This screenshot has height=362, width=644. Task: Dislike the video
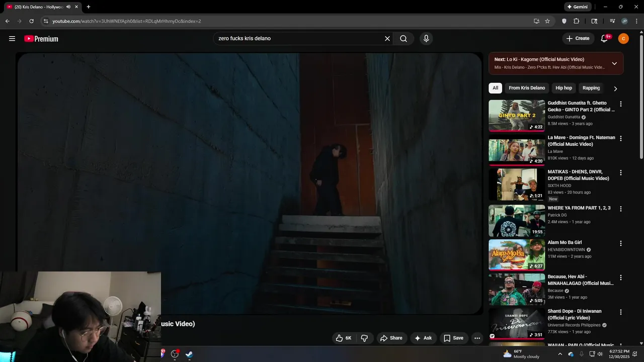(365, 338)
